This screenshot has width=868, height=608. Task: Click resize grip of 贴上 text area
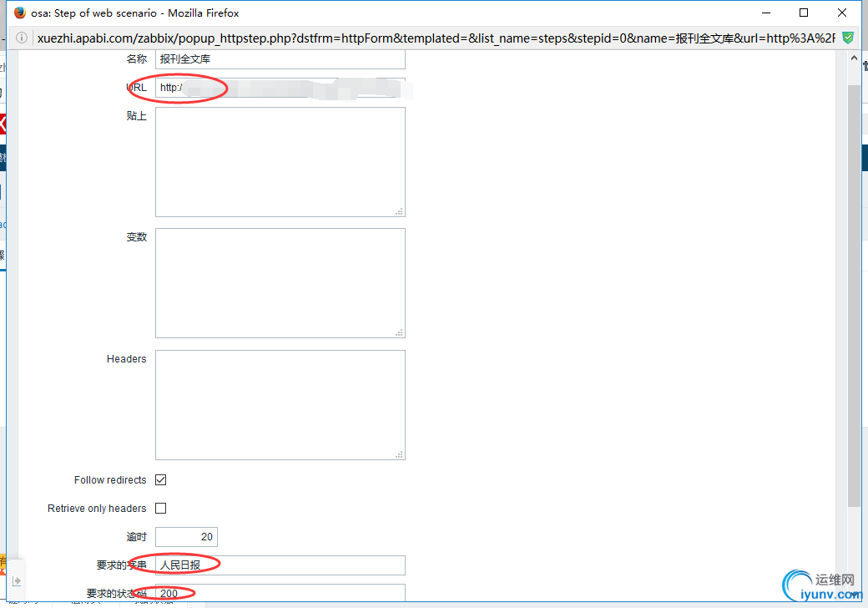399,211
